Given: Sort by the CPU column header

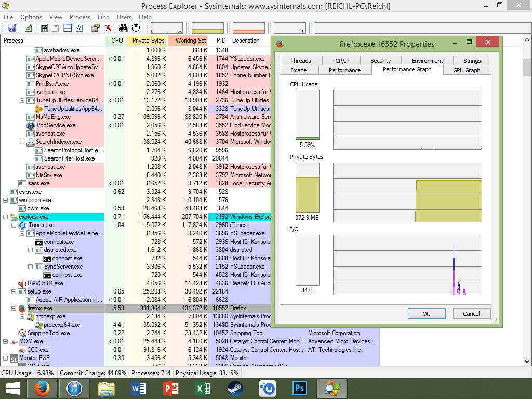Looking at the screenshot, I should click(115, 41).
